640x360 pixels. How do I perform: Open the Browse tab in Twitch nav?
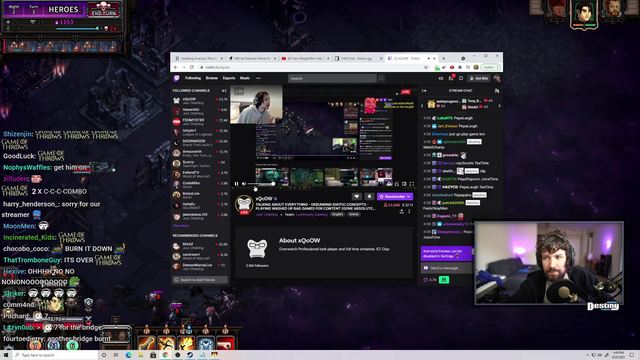(x=211, y=78)
